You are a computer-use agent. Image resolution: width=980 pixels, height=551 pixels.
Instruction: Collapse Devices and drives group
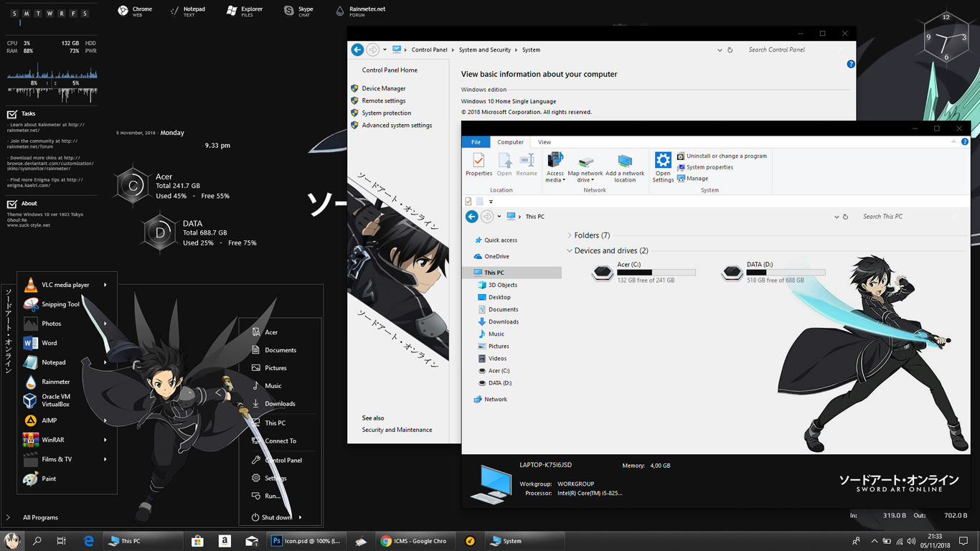point(570,251)
